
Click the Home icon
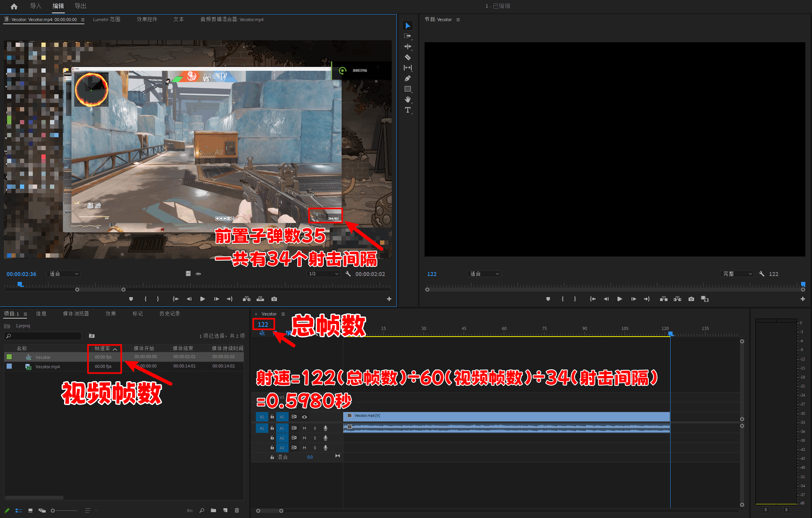click(14, 6)
